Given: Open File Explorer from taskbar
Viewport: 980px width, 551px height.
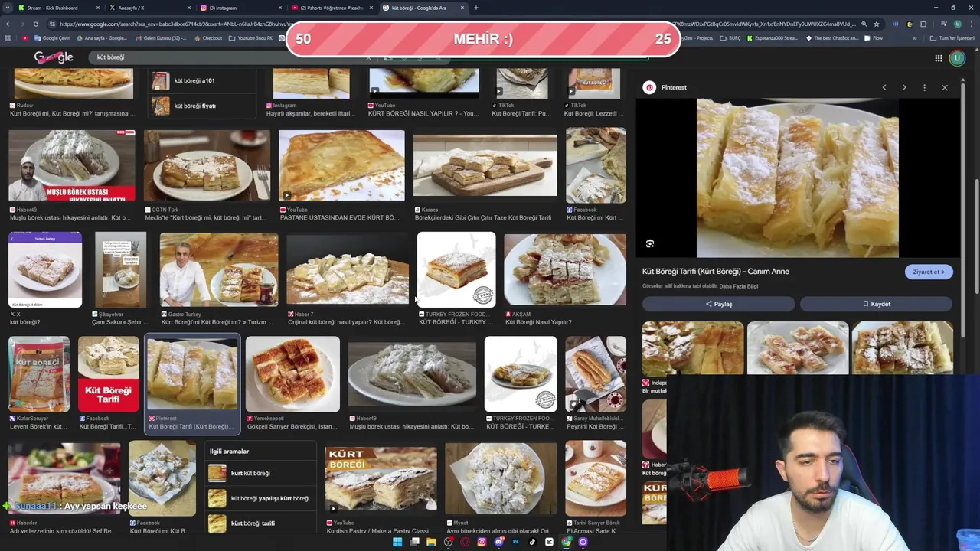Looking at the screenshot, I should click(431, 542).
